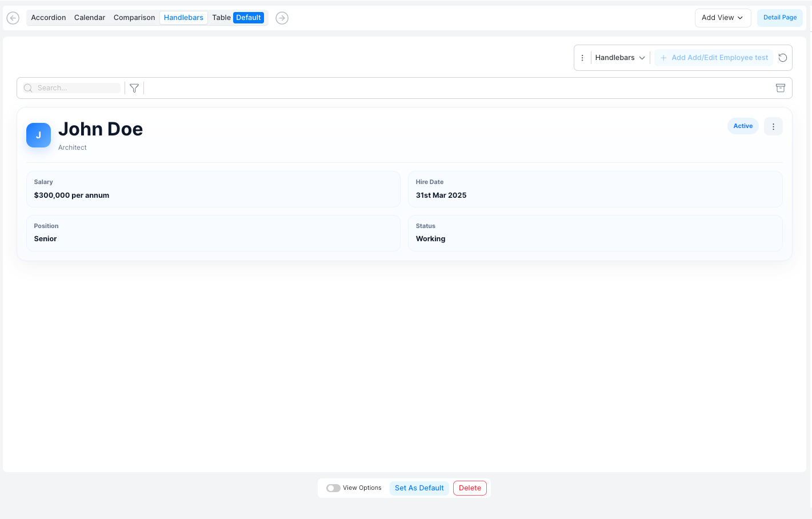This screenshot has width=812, height=519.
Task: Click the reset/refresh icon next to Add Employee
Action: 782,57
